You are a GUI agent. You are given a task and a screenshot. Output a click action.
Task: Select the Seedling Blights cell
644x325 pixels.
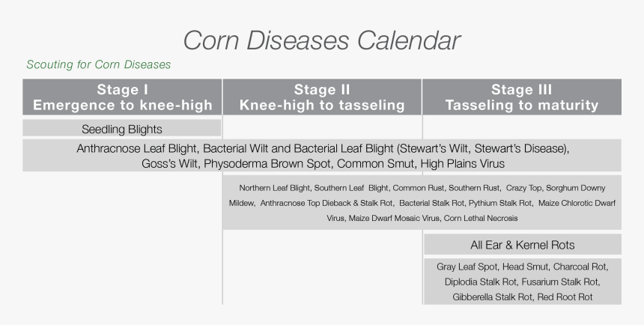coord(122,128)
